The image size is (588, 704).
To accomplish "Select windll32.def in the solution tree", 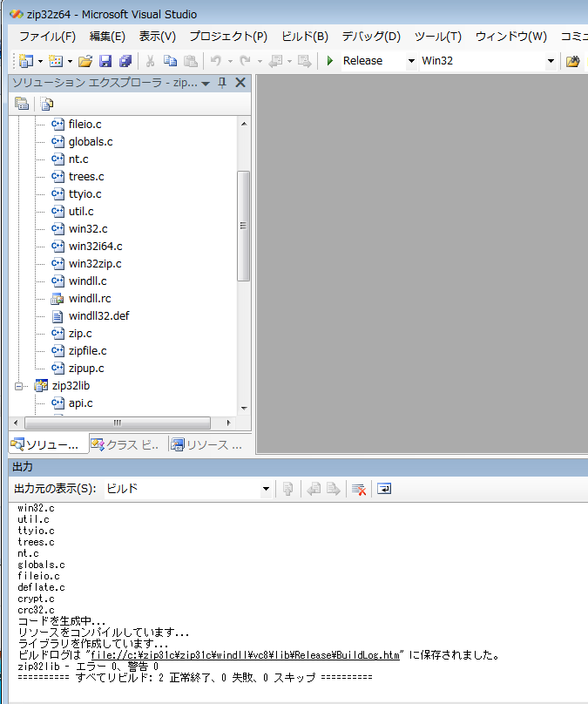I will tap(98, 316).
